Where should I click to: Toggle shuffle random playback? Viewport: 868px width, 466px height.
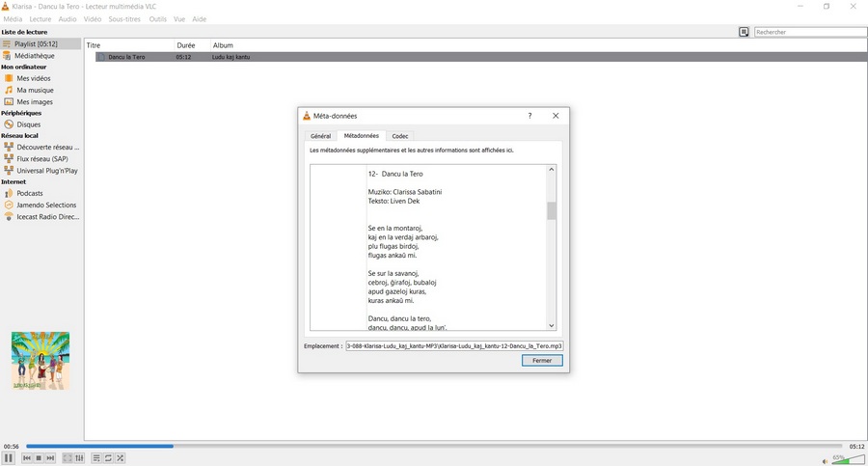[120, 458]
